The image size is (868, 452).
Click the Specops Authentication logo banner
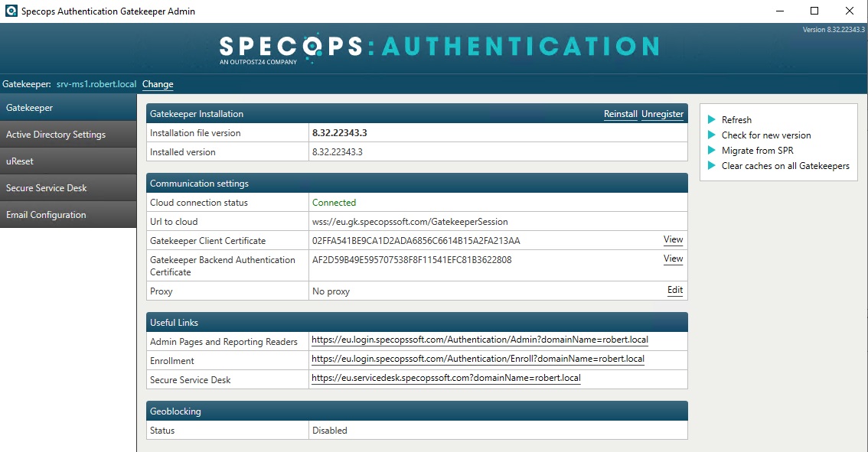pyautogui.click(x=439, y=49)
